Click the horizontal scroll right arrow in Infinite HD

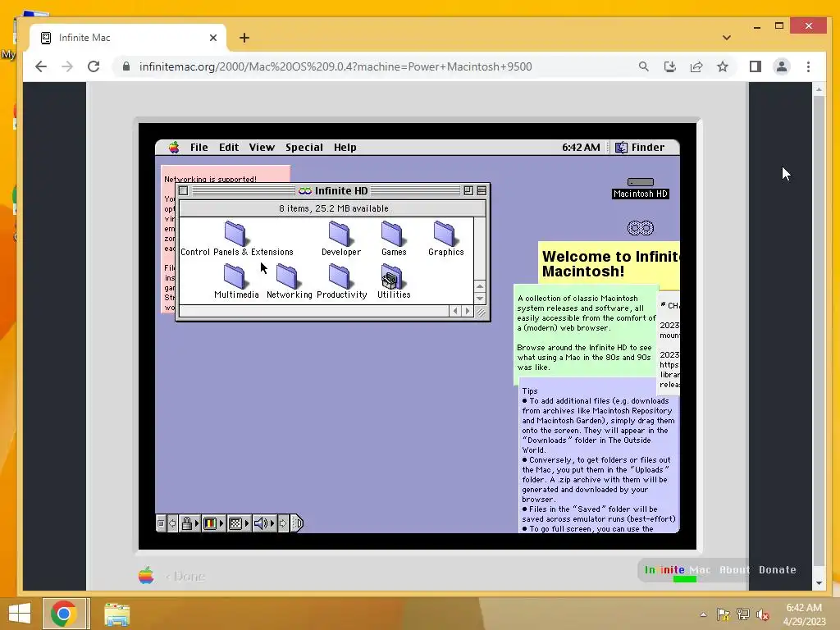pos(467,311)
